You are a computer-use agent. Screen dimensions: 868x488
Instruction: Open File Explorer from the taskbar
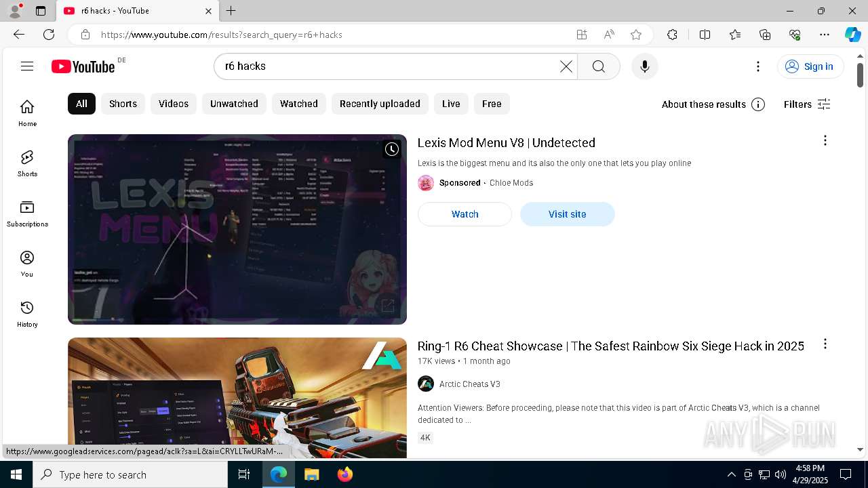(x=311, y=474)
